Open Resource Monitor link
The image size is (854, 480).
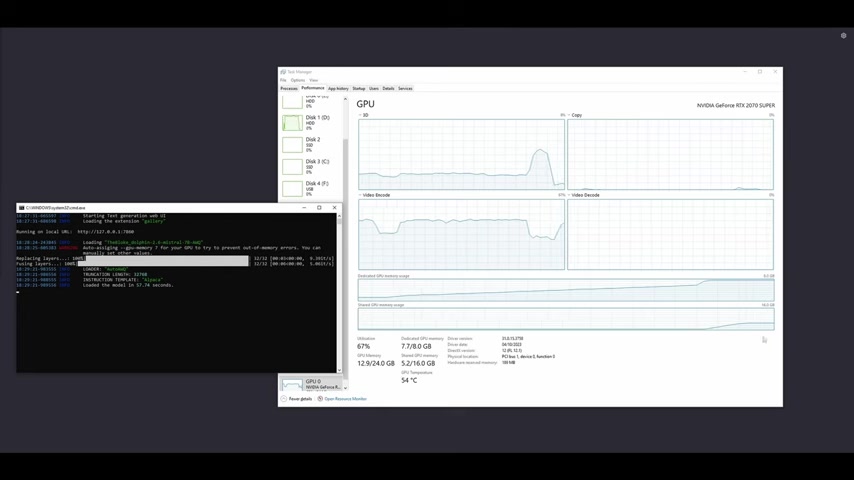click(345, 399)
